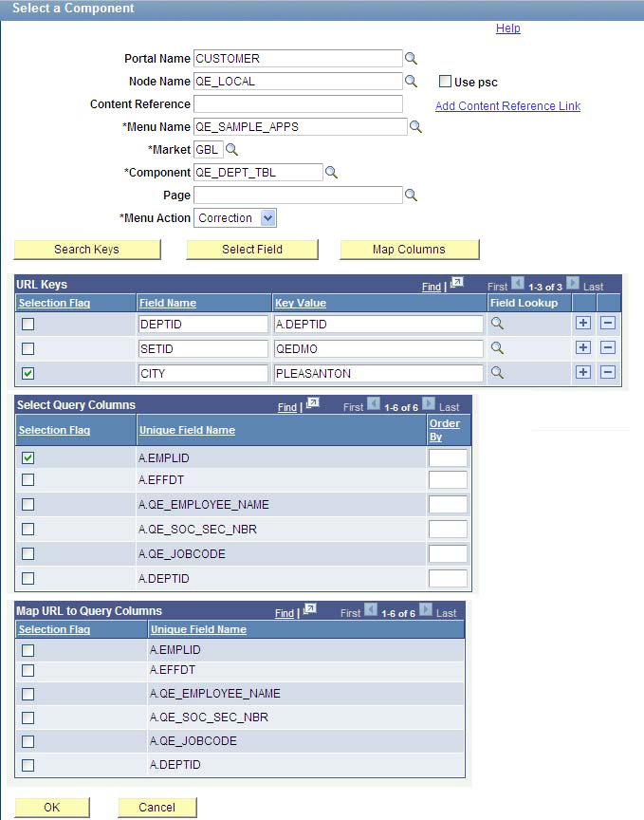Show previous rows in Map URL to Query Columns
The width and height of the screenshot is (644, 820).
click(x=371, y=609)
